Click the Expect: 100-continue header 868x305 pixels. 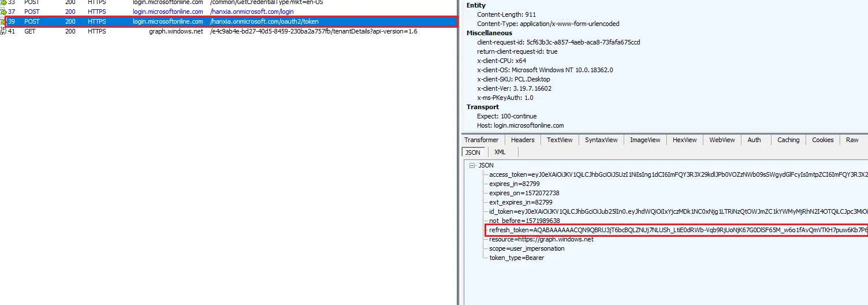506,116
